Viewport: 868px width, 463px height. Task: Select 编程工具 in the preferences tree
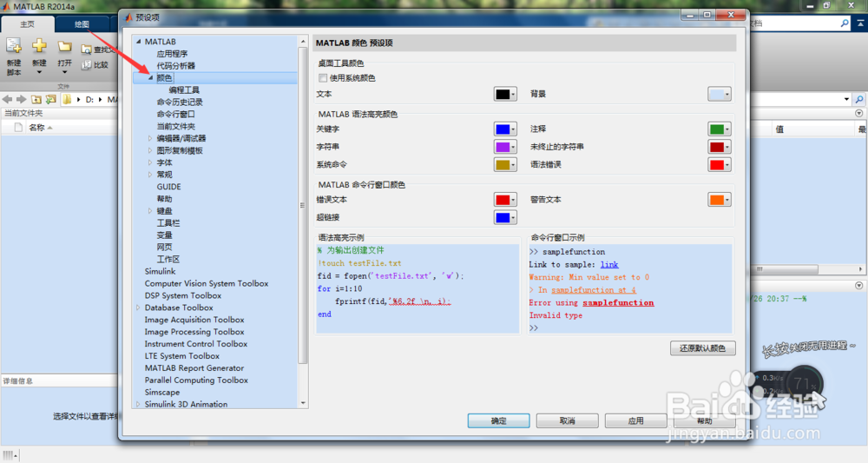[184, 90]
